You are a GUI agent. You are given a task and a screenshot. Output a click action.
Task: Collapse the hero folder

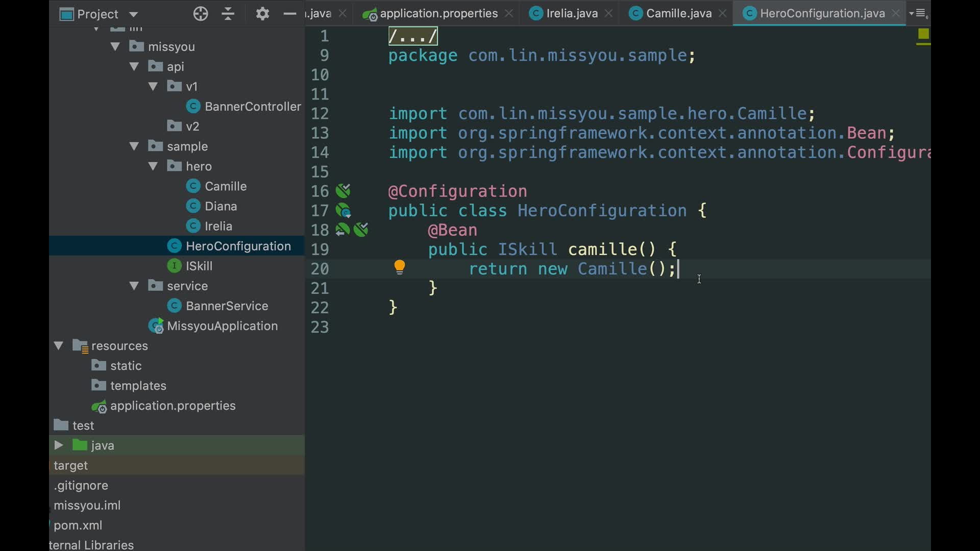(153, 166)
